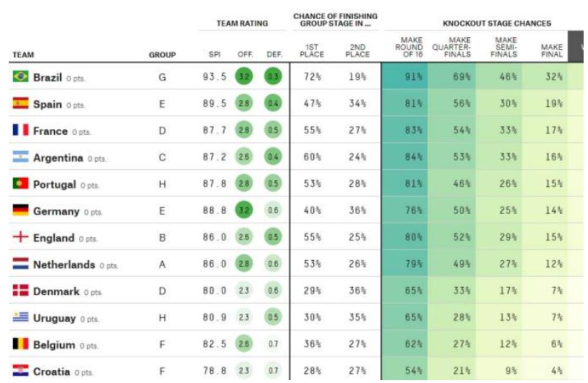Click the Germany flag icon
588x383 pixels.
[x=20, y=211]
